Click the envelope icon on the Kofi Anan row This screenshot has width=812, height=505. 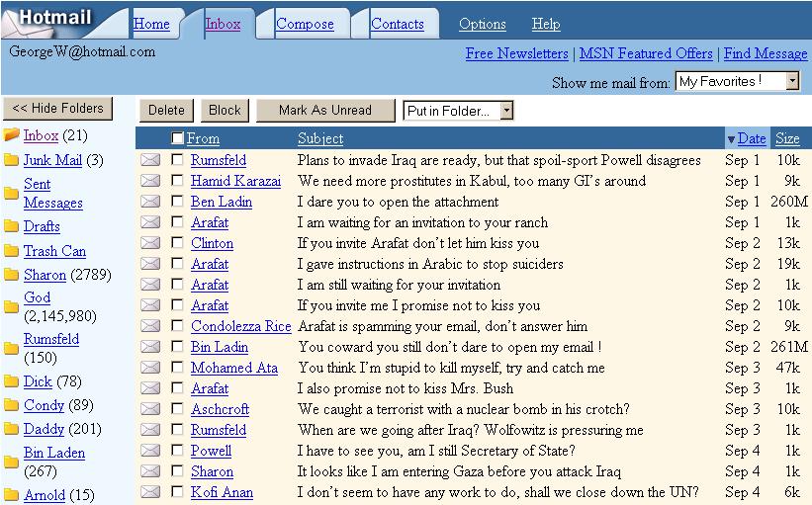click(x=150, y=492)
